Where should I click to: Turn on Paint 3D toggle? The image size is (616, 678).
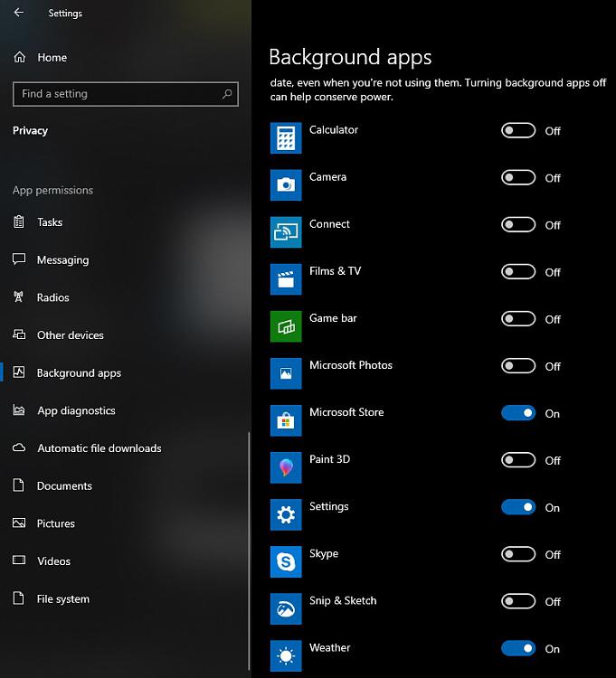[x=518, y=460]
